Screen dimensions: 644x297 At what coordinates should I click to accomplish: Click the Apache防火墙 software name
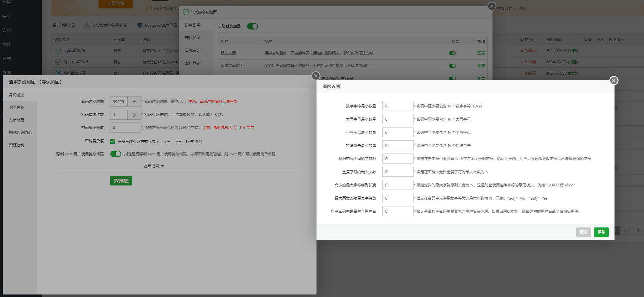76,62
